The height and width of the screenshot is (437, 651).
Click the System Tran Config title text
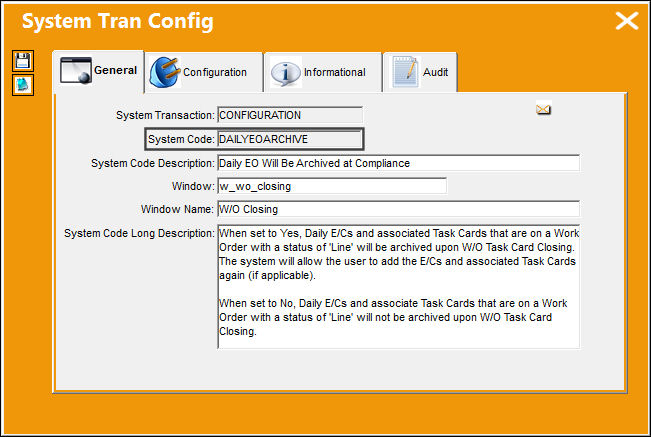point(118,21)
